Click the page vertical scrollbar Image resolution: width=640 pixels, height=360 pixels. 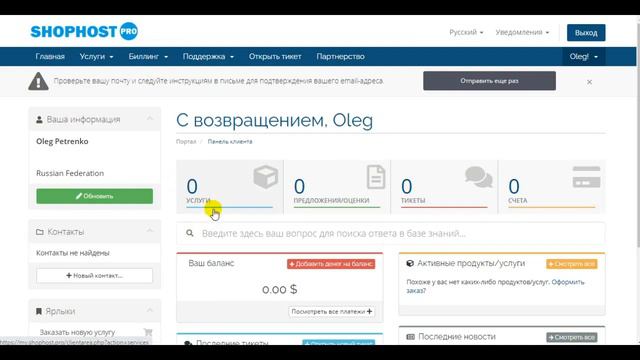click(638, 135)
